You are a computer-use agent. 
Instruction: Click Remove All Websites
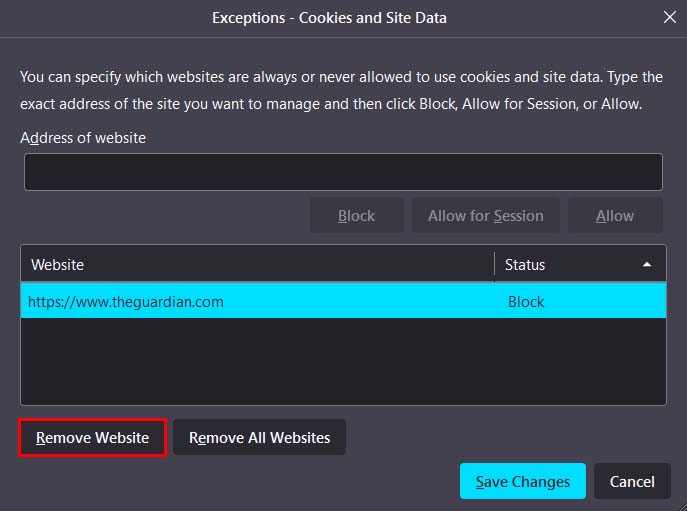[x=259, y=438]
